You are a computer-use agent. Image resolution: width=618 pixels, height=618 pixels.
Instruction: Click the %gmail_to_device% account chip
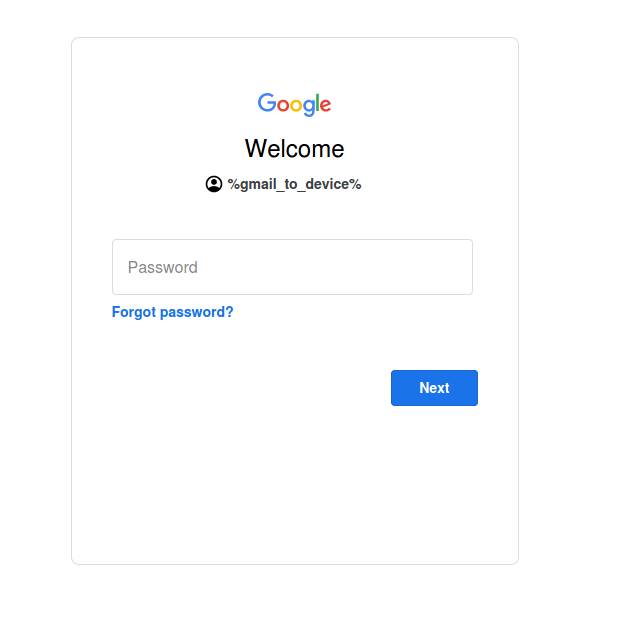coord(284,184)
